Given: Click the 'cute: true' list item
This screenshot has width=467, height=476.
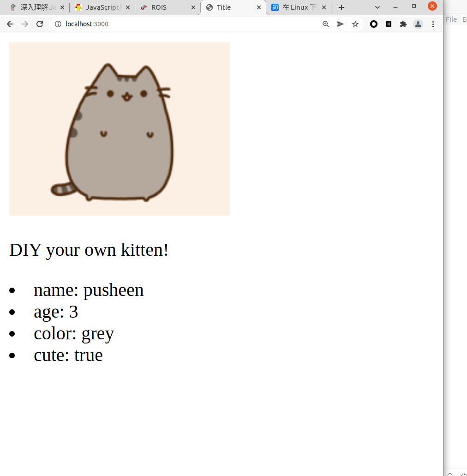Looking at the screenshot, I should [x=68, y=355].
